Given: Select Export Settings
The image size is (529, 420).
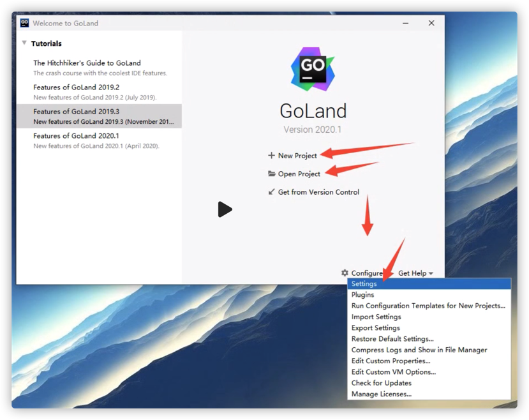Looking at the screenshot, I should pyautogui.click(x=429, y=328).
